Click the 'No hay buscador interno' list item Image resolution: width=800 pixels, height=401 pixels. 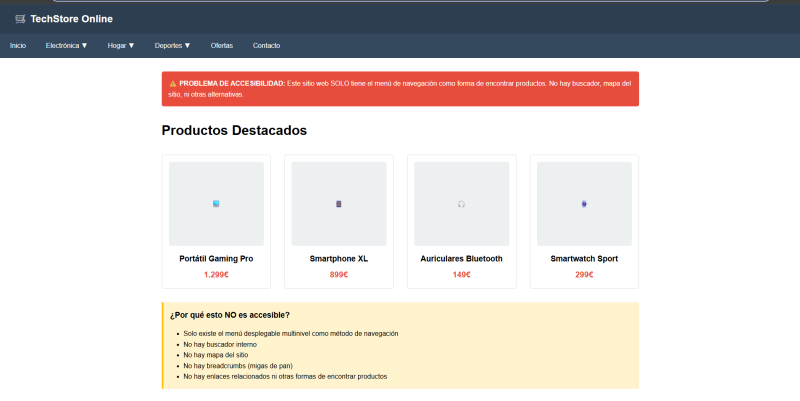[x=220, y=344]
